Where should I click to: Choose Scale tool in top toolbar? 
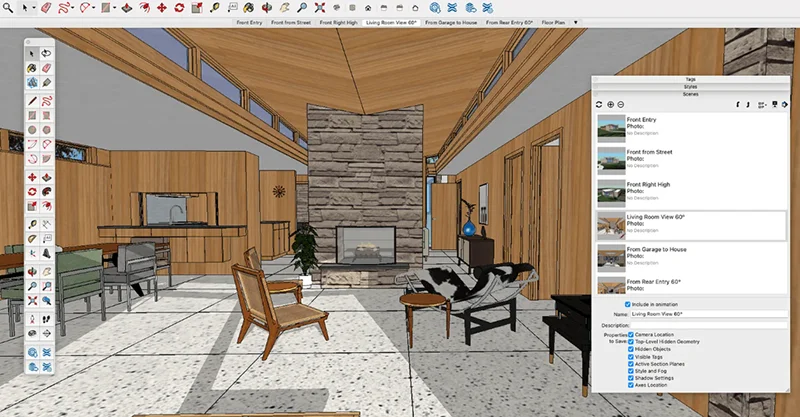click(197, 8)
